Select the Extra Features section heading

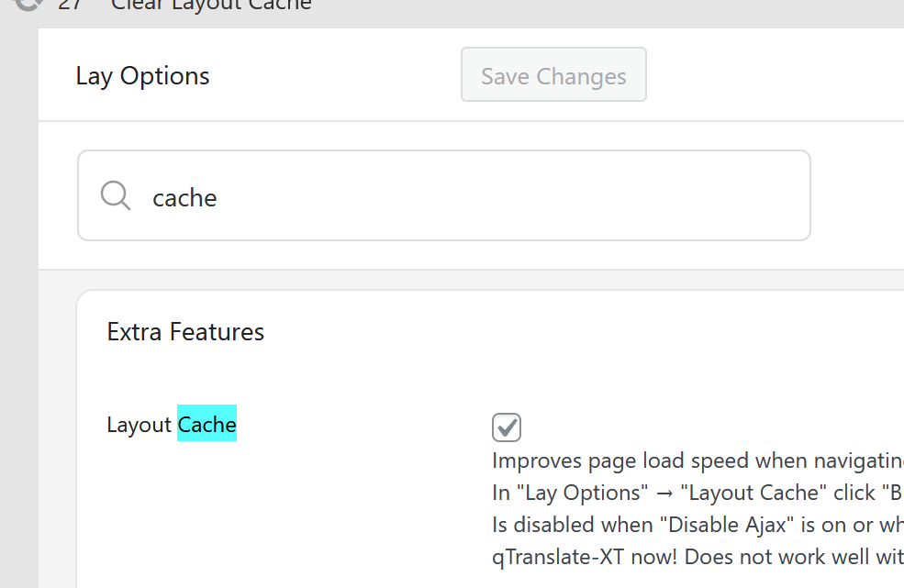[x=185, y=331]
